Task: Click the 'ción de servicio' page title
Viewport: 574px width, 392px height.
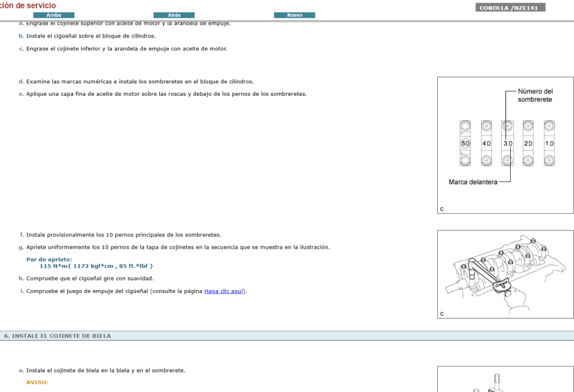Action: (x=27, y=5)
